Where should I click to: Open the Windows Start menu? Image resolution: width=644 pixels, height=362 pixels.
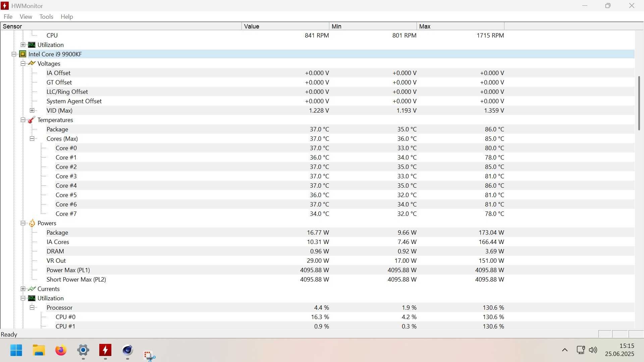[x=16, y=350]
